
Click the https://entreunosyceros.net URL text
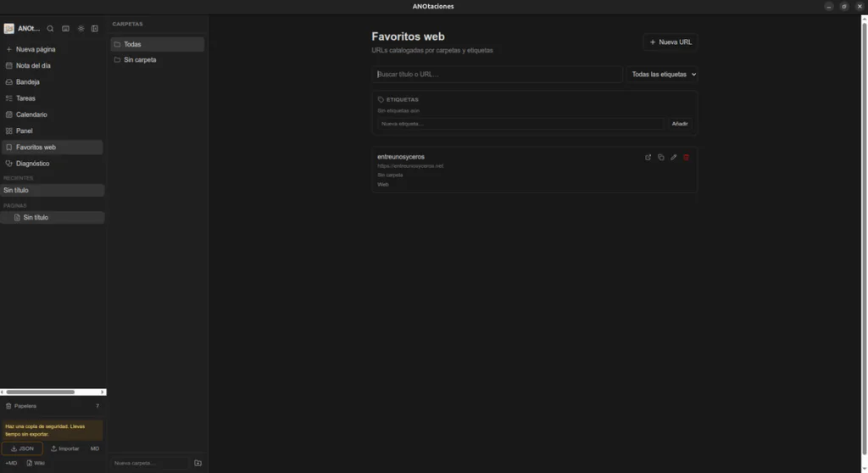point(410,165)
